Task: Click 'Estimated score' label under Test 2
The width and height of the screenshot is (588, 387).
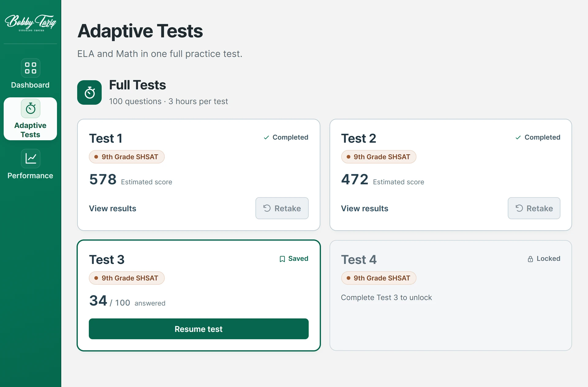Action: coord(399,182)
